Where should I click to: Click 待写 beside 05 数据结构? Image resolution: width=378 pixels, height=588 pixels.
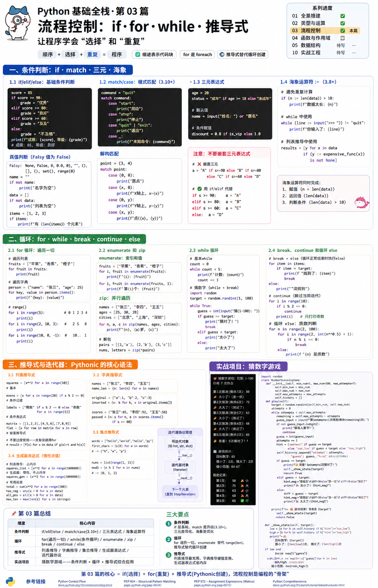341,45
